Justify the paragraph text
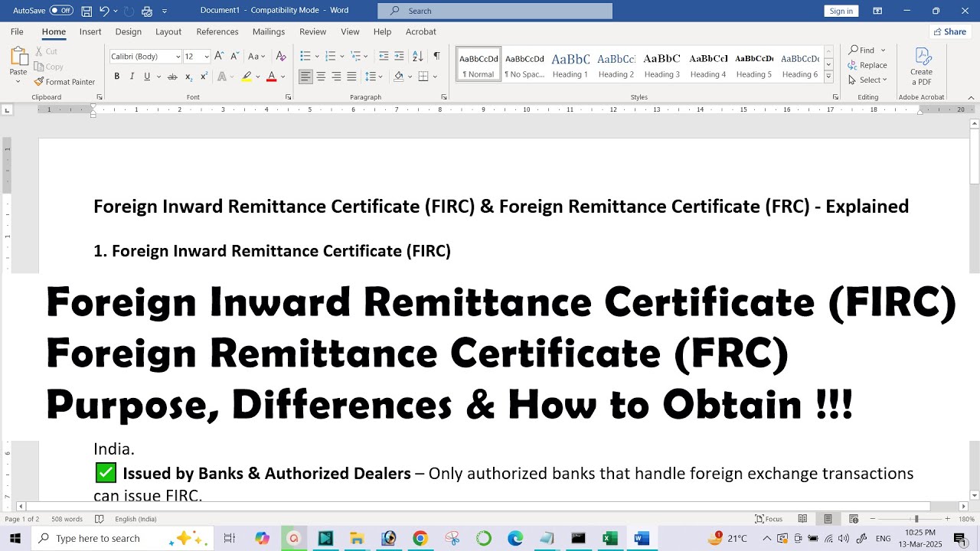The height and width of the screenshot is (551, 980). (x=351, y=77)
